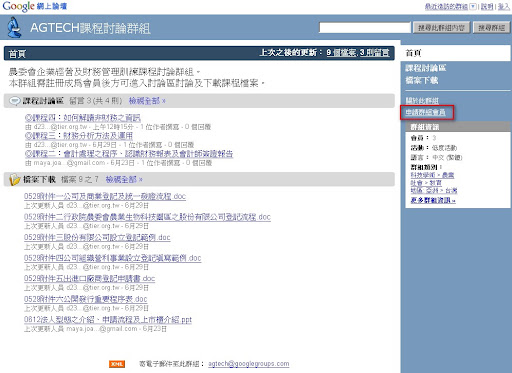Click the 搜尋此群組內容 button

click(x=441, y=28)
